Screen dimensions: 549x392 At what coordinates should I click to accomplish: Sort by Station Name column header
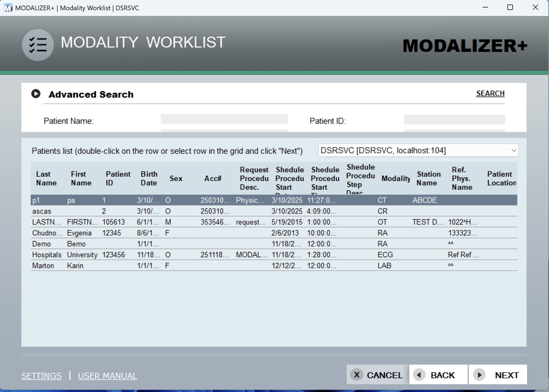(429, 178)
